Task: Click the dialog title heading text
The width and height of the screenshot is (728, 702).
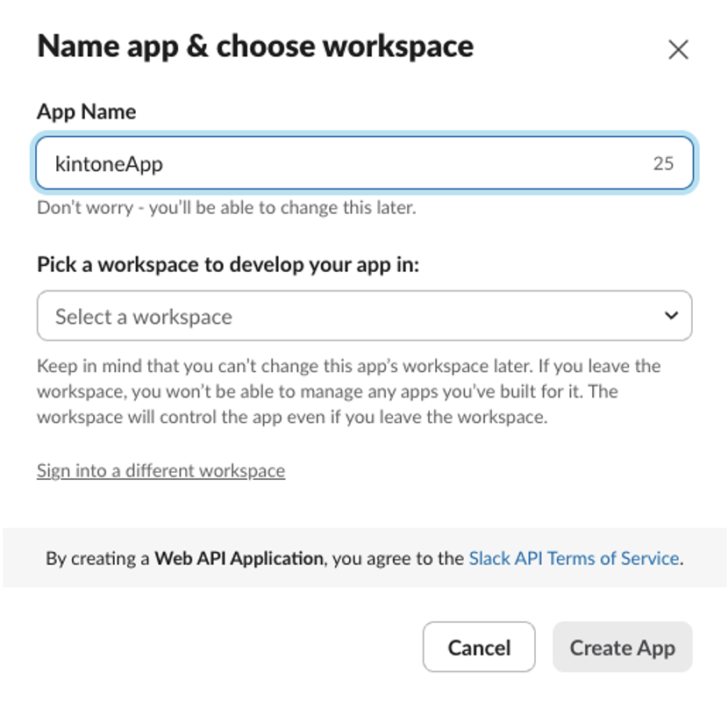Action: (255, 47)
